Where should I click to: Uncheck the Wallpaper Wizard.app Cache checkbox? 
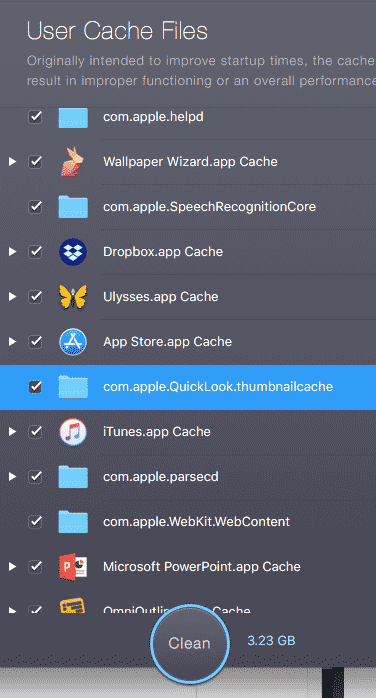pos(35,162)
